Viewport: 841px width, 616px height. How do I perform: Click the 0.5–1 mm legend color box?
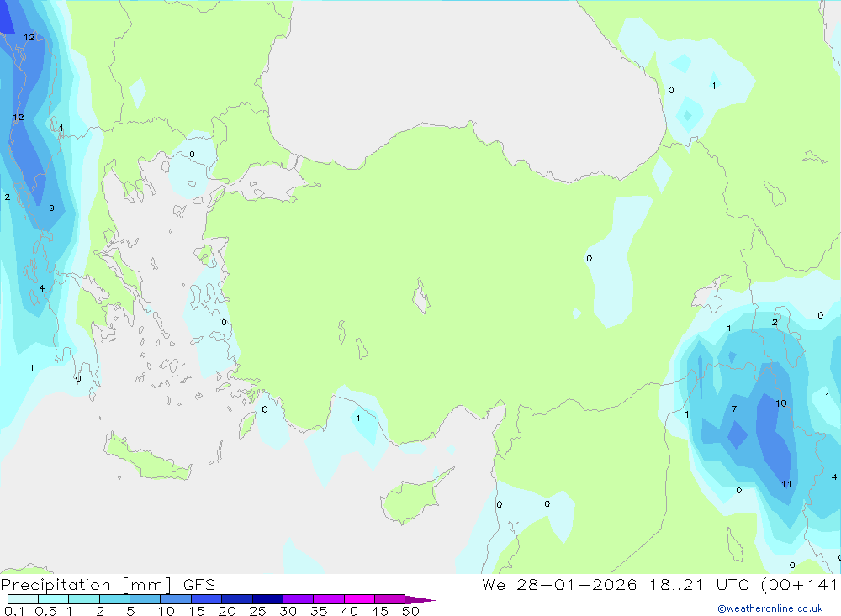point(54,599)
